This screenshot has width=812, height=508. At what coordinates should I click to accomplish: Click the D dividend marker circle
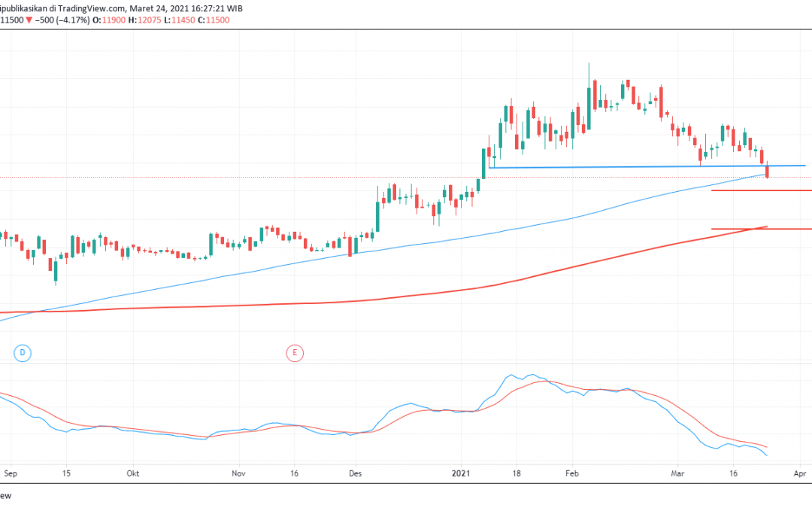(x=23, y=352)
